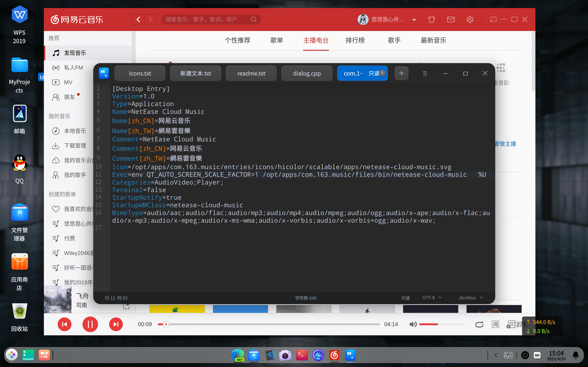Open 私人FM in sidebar
The height and width of the screenshot is (367, 588).
(73, 68)
